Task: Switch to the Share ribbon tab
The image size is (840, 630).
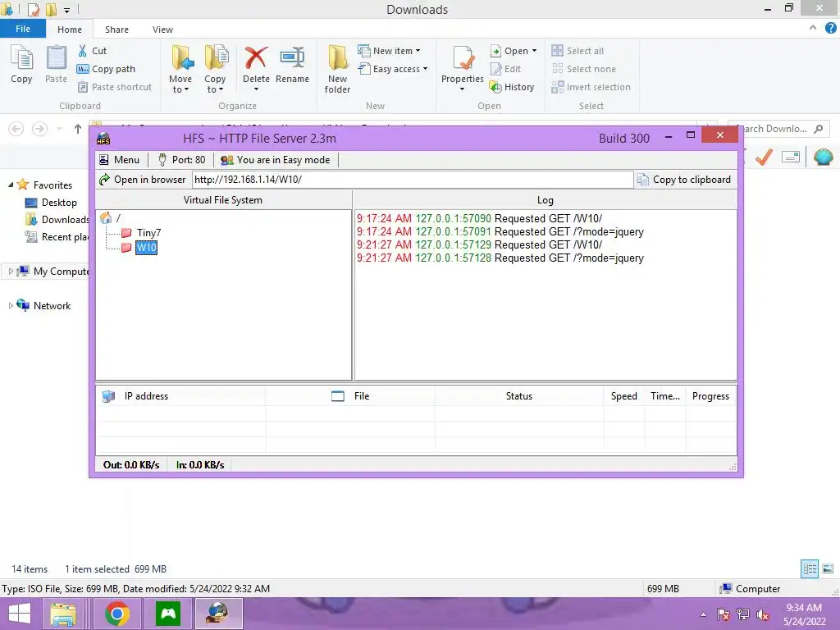Action: point(116,30)
